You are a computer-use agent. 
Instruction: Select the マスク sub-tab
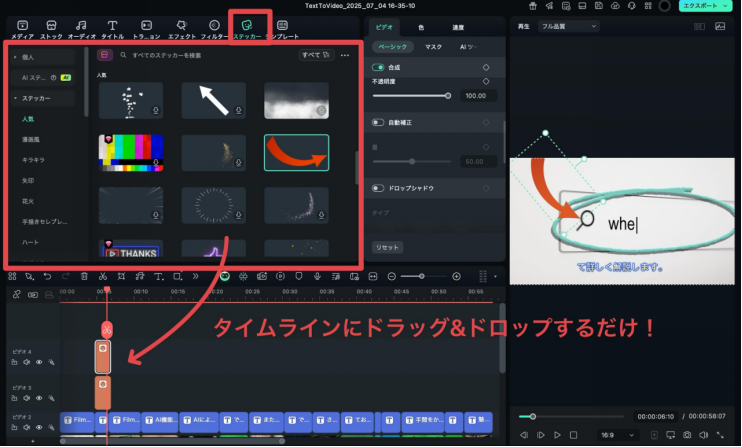[433, 47]
